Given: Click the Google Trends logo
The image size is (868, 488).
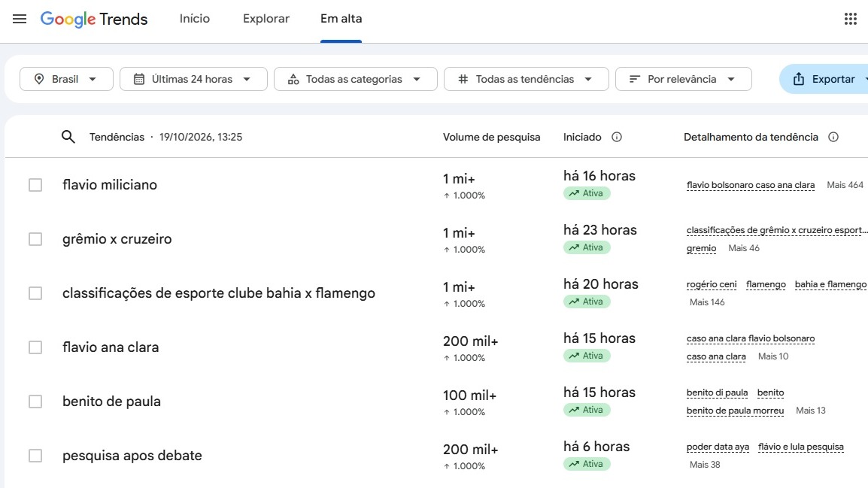Looking at the screenshot, I should point(94,19).
